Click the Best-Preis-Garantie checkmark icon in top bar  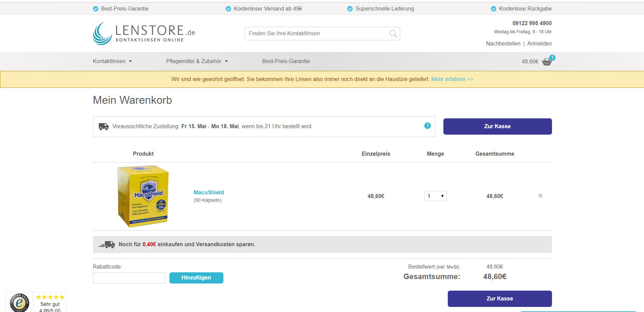click(x=96, y=9)
